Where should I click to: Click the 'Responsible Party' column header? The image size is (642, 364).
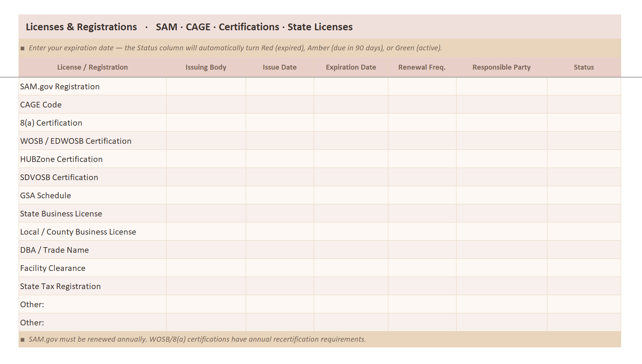[x=502, y=67]
